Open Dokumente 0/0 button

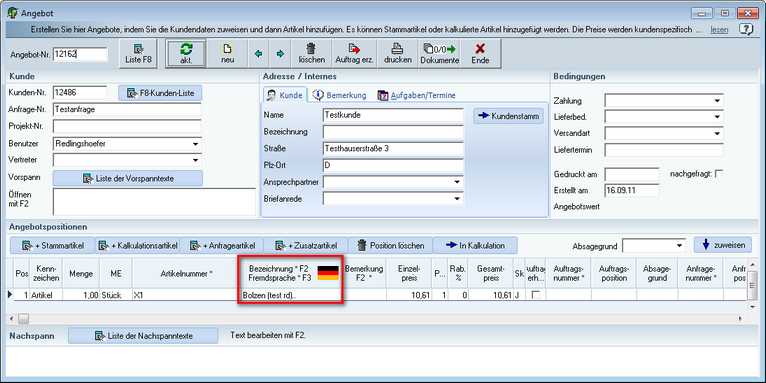[x=440, y=54]
